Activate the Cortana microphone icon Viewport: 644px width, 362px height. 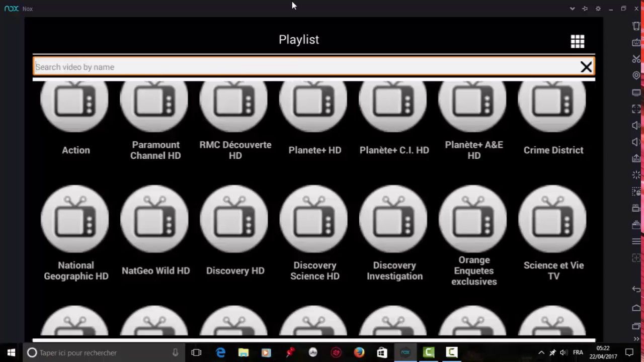(x=175, y=352)
